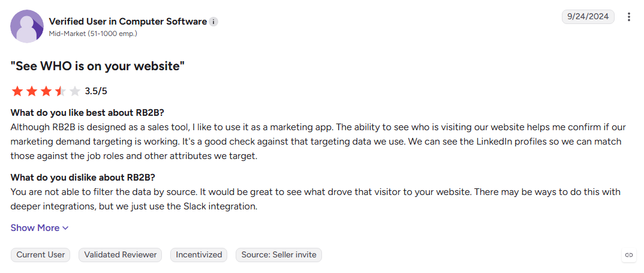644x273 pixels.
Task: Open the "See WHO is on your website" title
Action: 97,67
